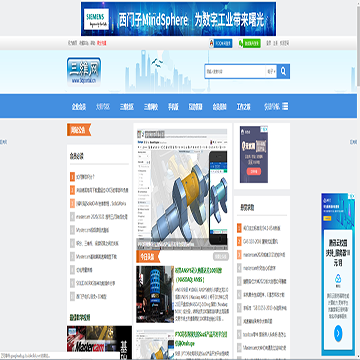
Task: Click the magnifier search button
Action: coord(283,71)
